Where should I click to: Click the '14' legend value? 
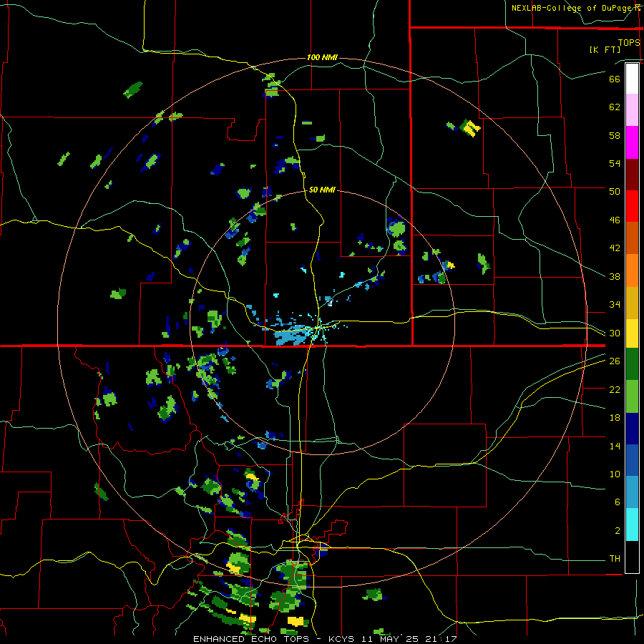615,446
